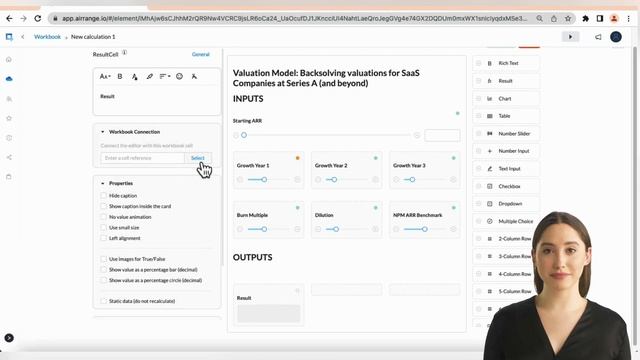Open the text color tool
640x360 pixels.
click(134, 76)
